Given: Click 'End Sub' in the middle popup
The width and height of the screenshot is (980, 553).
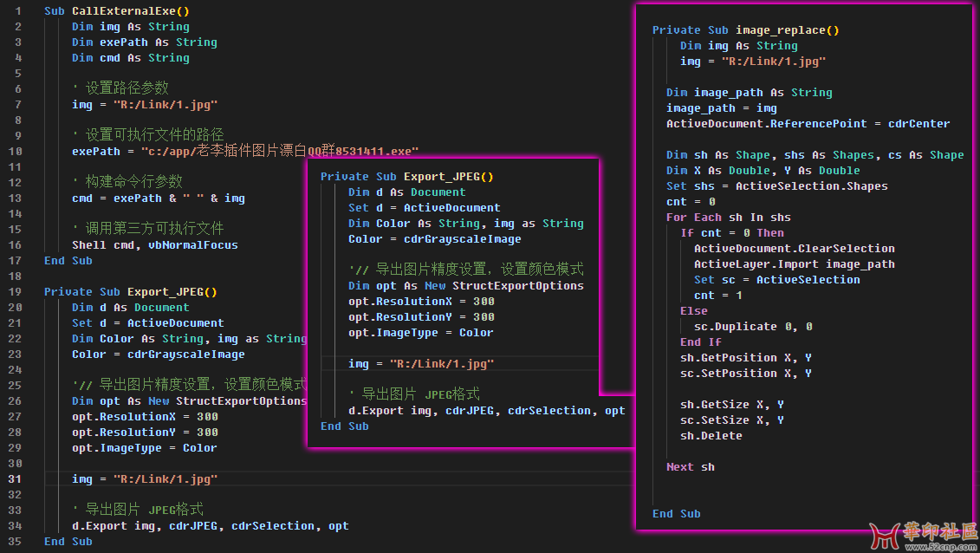Looking at the screenshot, I should point(344,426).
